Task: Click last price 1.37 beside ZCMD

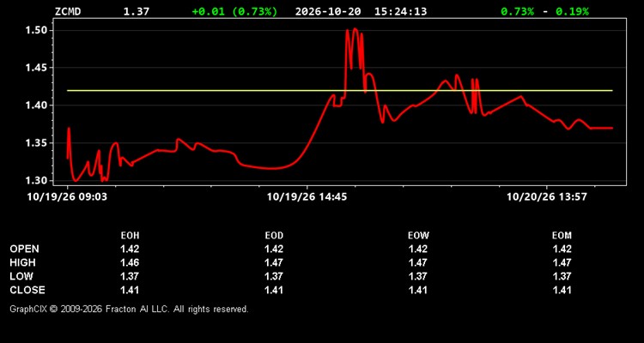Action: 137,11
